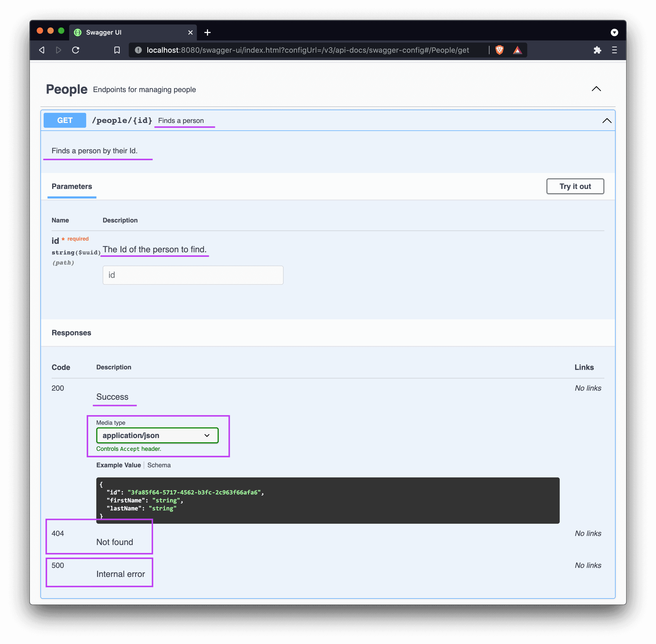This screenshot has height=644, width=656.
Task: Reload the Swagger UI page
Action: [76, 50]
